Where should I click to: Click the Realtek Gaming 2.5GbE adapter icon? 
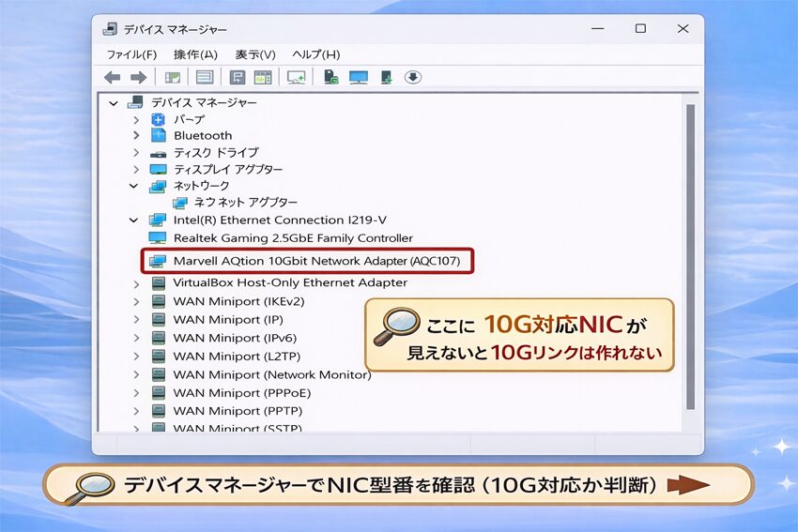pos(158,238)
